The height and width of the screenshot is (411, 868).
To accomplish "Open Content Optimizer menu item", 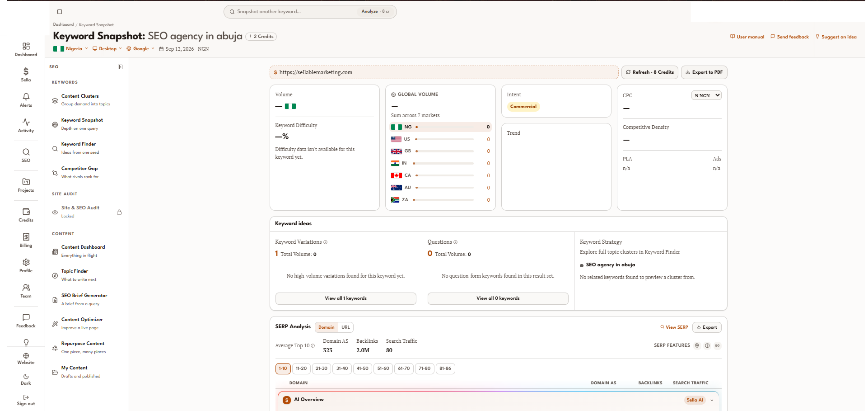I will (x=86, y=324).
